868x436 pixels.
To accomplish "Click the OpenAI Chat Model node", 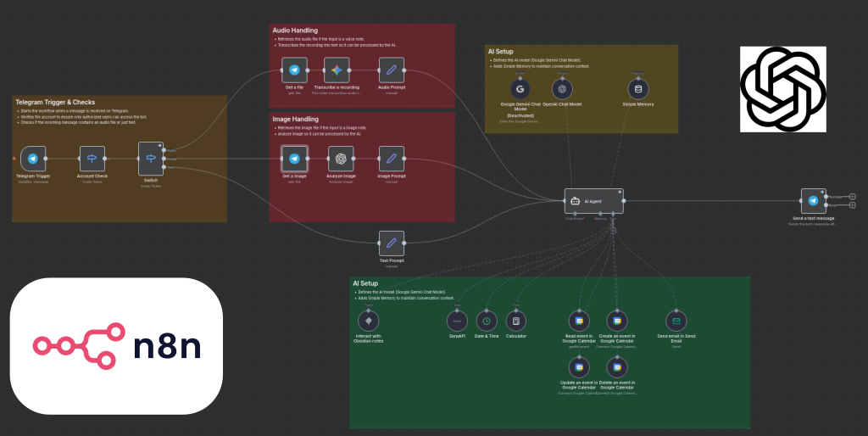I will click(561, 89).
